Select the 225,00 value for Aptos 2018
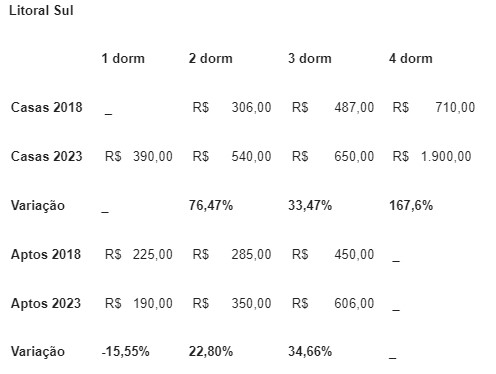This screenshot has width=496, height=374. [153, 254]
